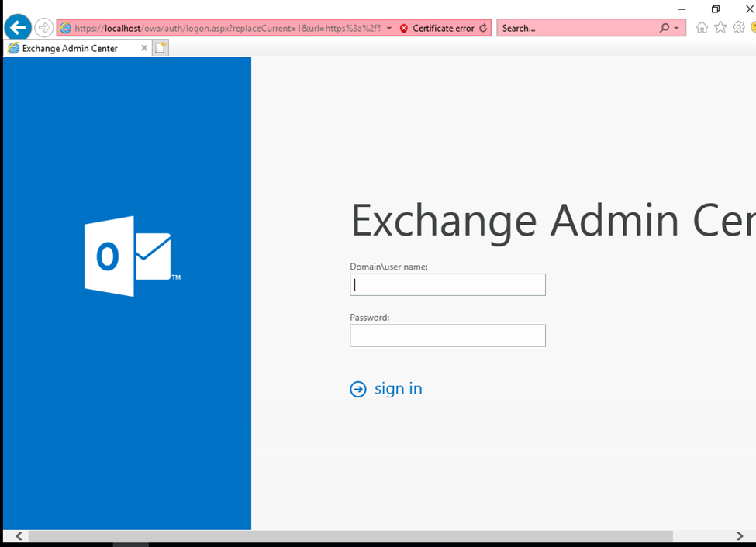Click the scroll right arrow
Image resolution: width=756 pixels, height=547 pixels.
(x=740, y=536)
